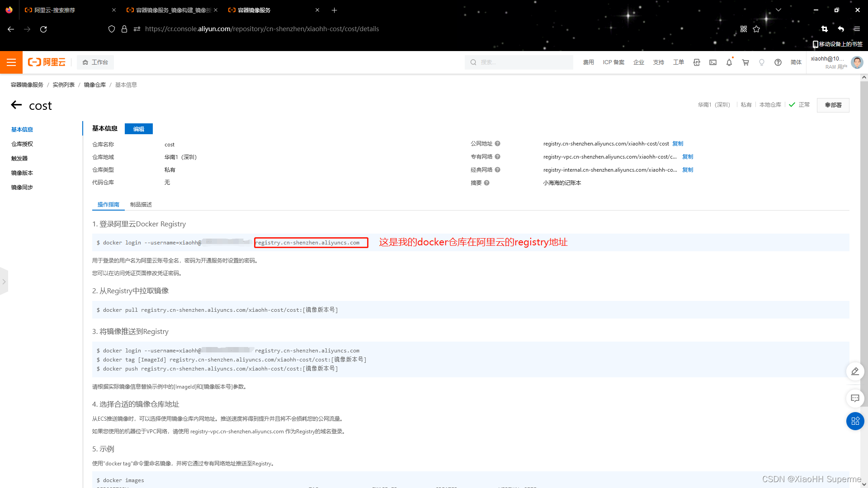Click the docker pull command line
868x488 pixels.
point(217,310)
